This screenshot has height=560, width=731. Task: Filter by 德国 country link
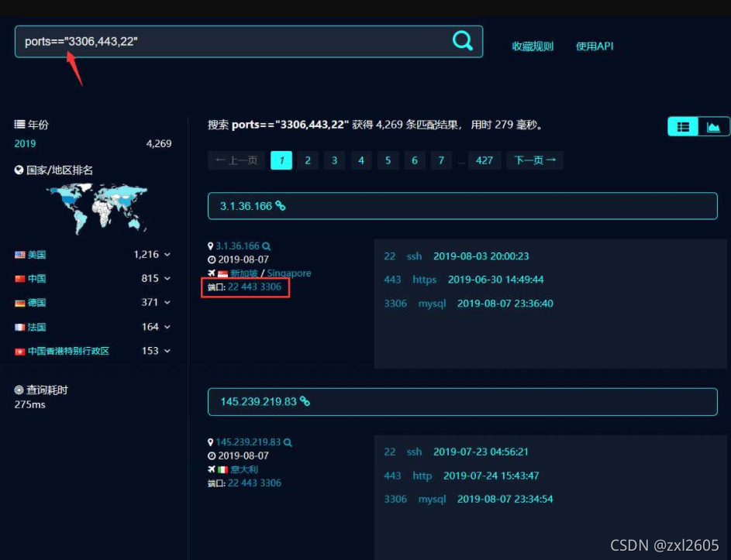36,303
